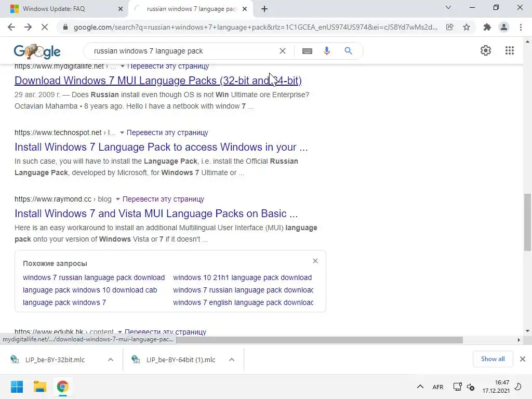Expand raymond.cc result options arrow
Image resolution: width=532 pixels, height=399 pixels.
[118, 199]
